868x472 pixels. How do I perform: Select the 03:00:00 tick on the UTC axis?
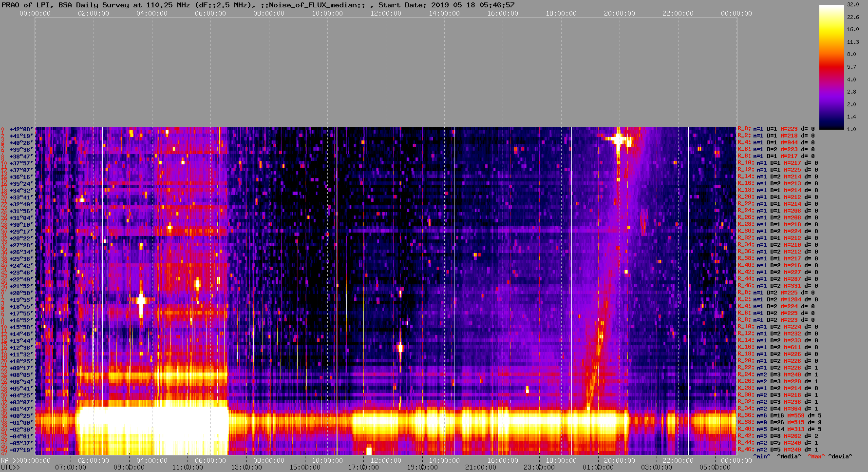click(656, 467)
